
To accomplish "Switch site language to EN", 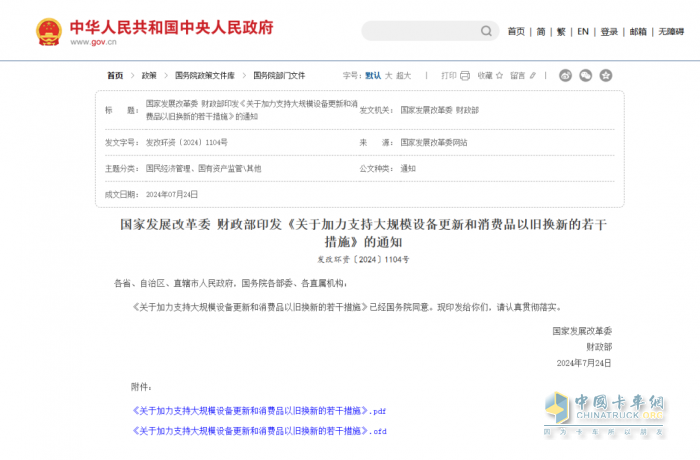I will pos(583,31).
